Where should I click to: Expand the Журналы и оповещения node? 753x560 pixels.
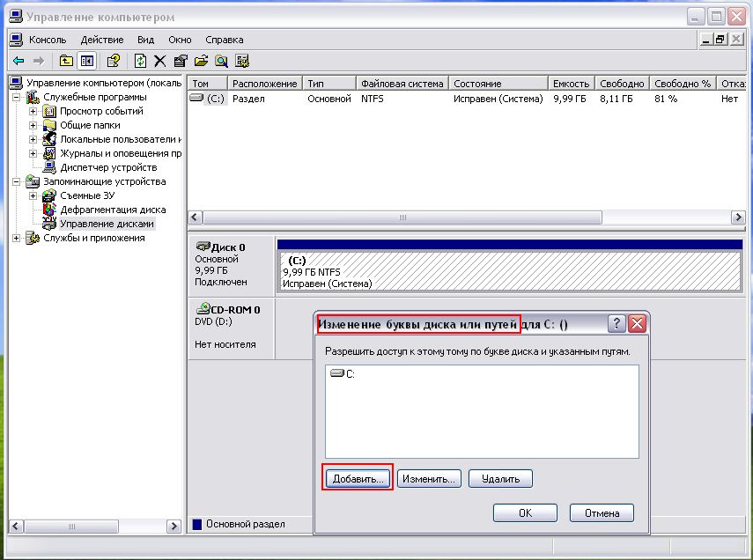33,154
